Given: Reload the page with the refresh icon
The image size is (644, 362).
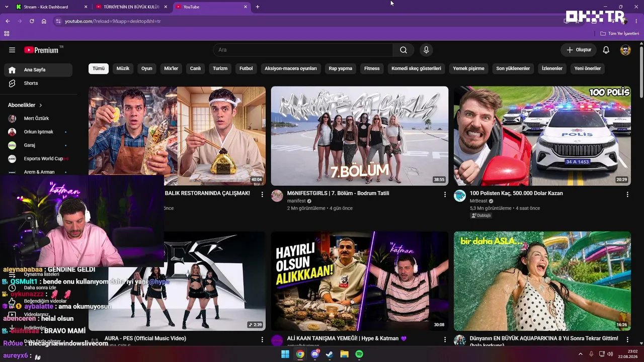Looking at the screenshot, I should pyautogui.click(x=32, y=21).
